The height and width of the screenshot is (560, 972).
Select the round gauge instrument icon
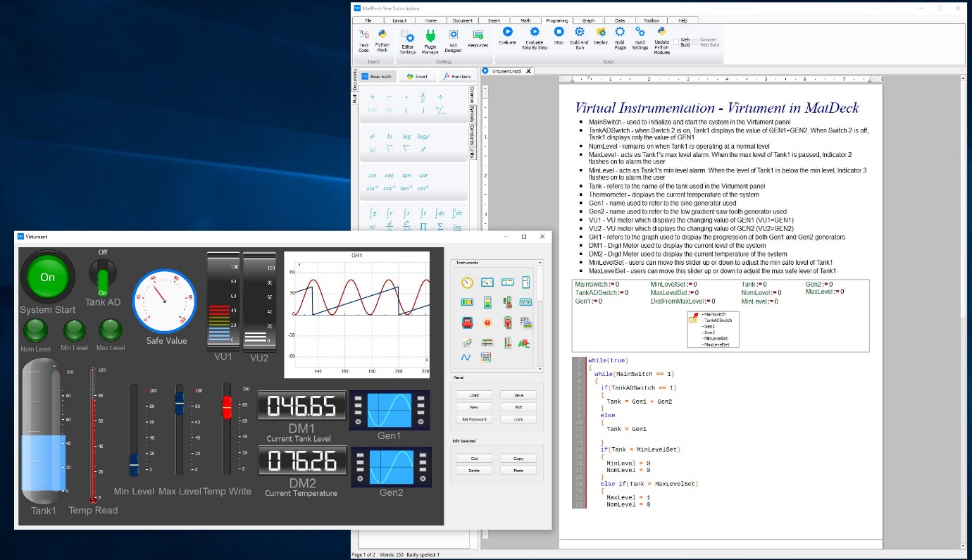pyautogui.click(x=466, y=282)
